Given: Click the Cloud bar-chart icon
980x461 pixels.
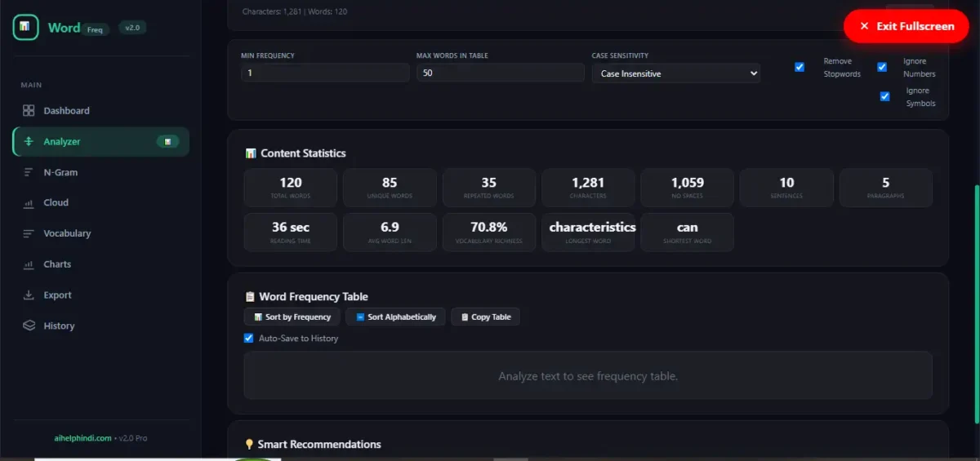Looking at the screenshot, I should tap(29, 203).
